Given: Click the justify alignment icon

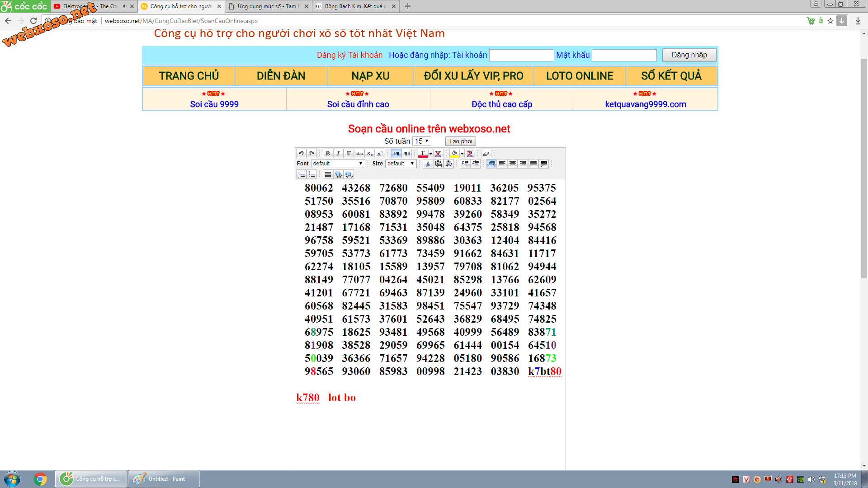Looking at the screenshot, I should pyautogui.click(x=533, y=164).
